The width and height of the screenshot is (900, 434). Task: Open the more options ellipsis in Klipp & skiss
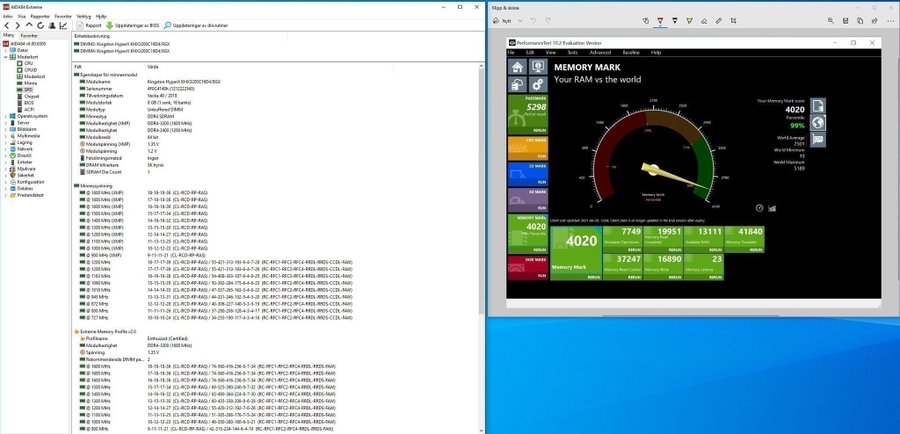[x=889, y=21]
